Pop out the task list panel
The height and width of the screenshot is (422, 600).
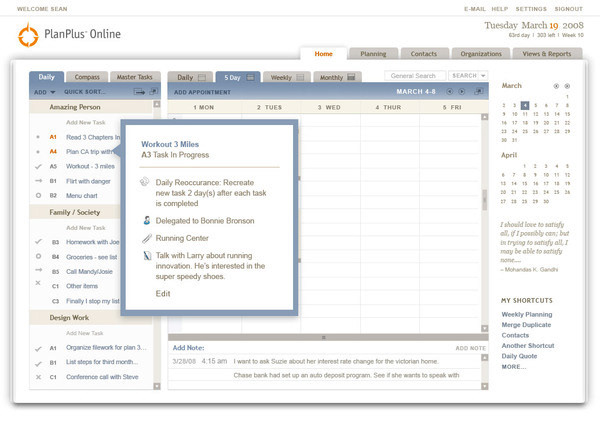coord(153,92)
